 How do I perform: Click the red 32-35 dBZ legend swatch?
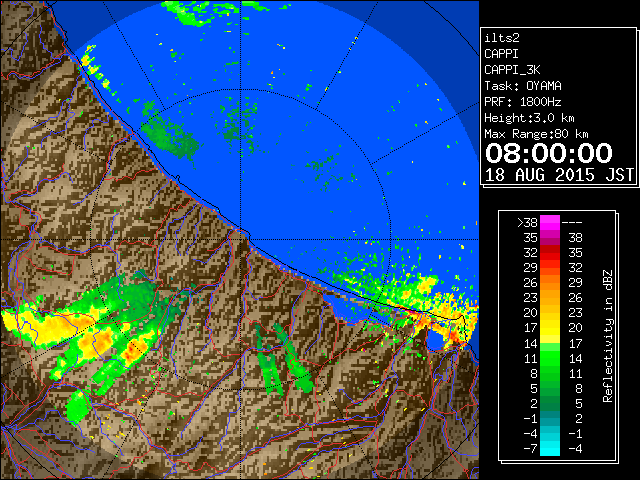point(550,253)
